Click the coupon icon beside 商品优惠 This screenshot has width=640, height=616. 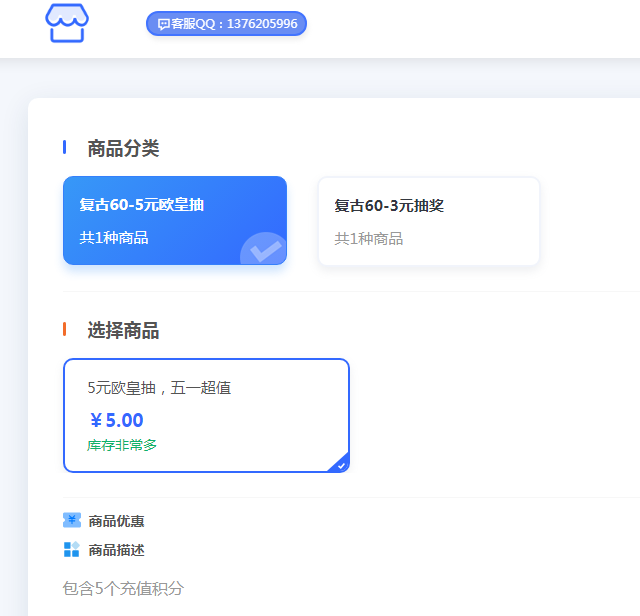(72, 520)
